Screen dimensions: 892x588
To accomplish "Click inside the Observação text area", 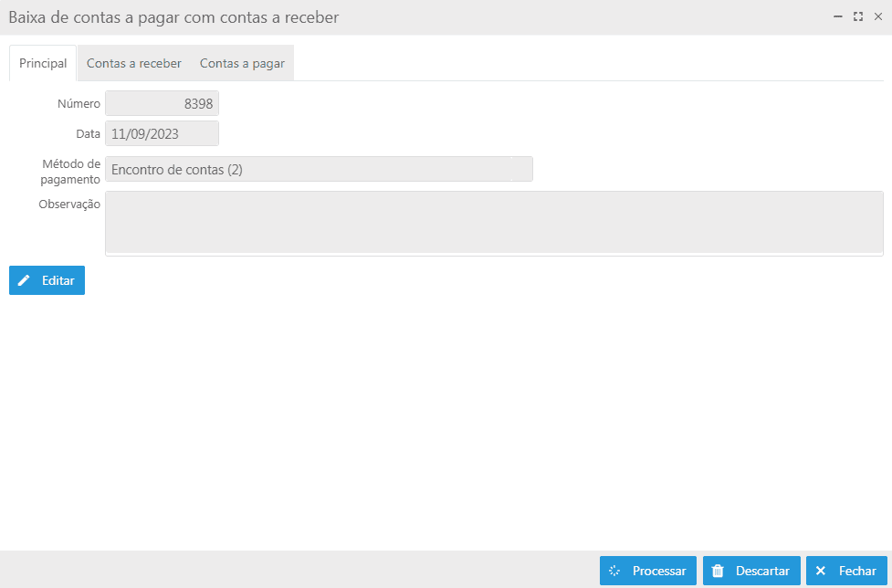I will 494,224.
